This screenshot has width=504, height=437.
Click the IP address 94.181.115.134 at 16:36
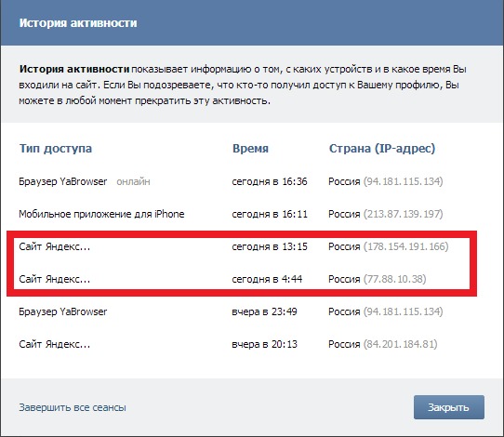403,181
